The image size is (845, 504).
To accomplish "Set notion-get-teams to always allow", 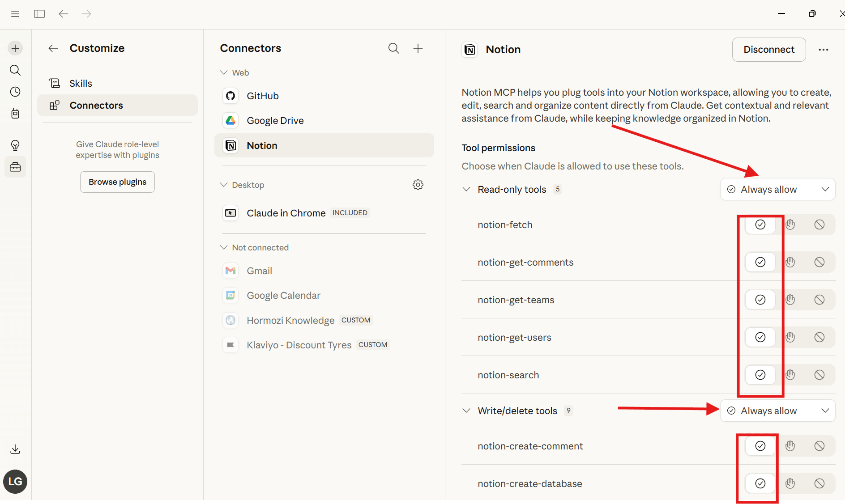I will tap(760, 300).
